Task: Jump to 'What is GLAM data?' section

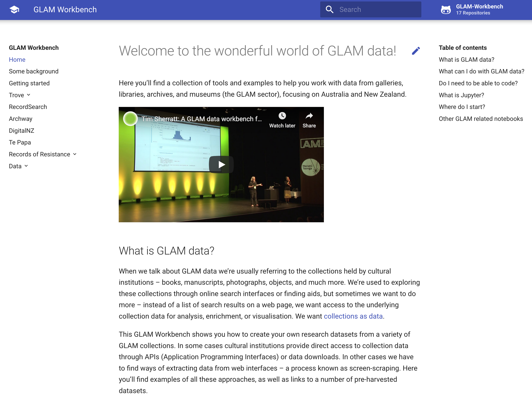Action: [x=466, y=60]
